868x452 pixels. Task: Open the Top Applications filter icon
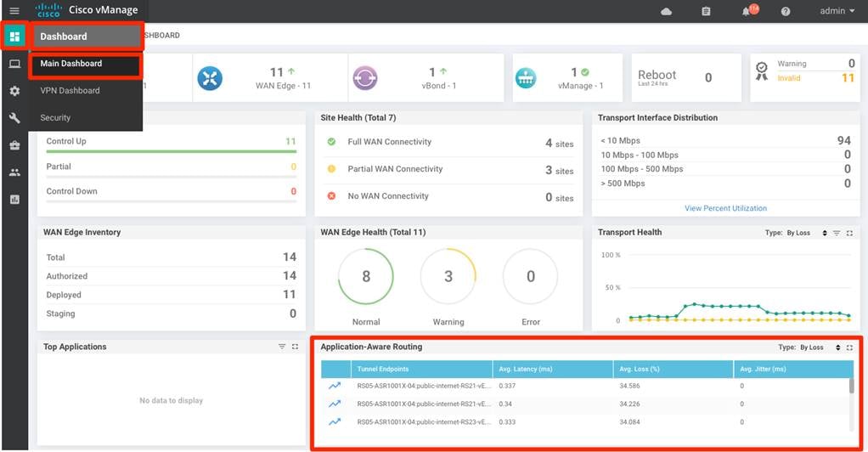[x=282, y=347]
